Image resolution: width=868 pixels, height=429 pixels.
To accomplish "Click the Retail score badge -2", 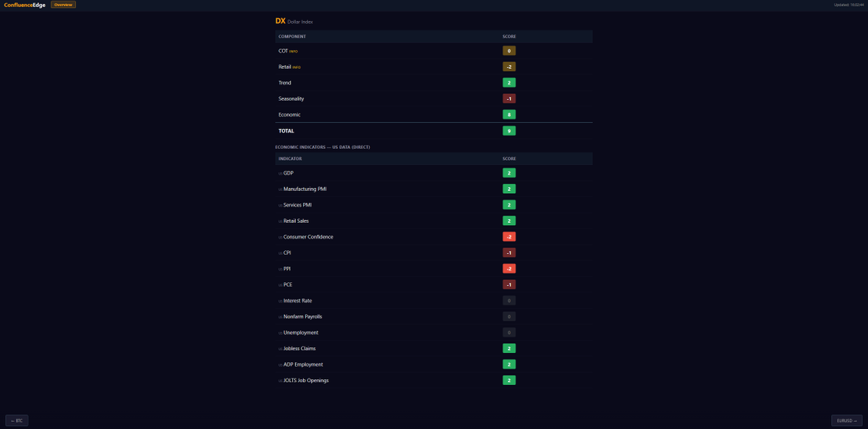I will (x=509, y=67).
